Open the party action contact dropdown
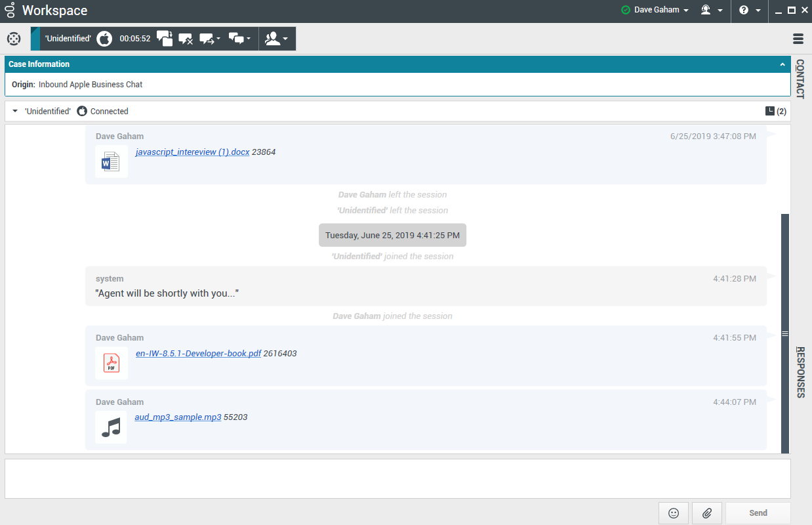 (x=276, y=39)
